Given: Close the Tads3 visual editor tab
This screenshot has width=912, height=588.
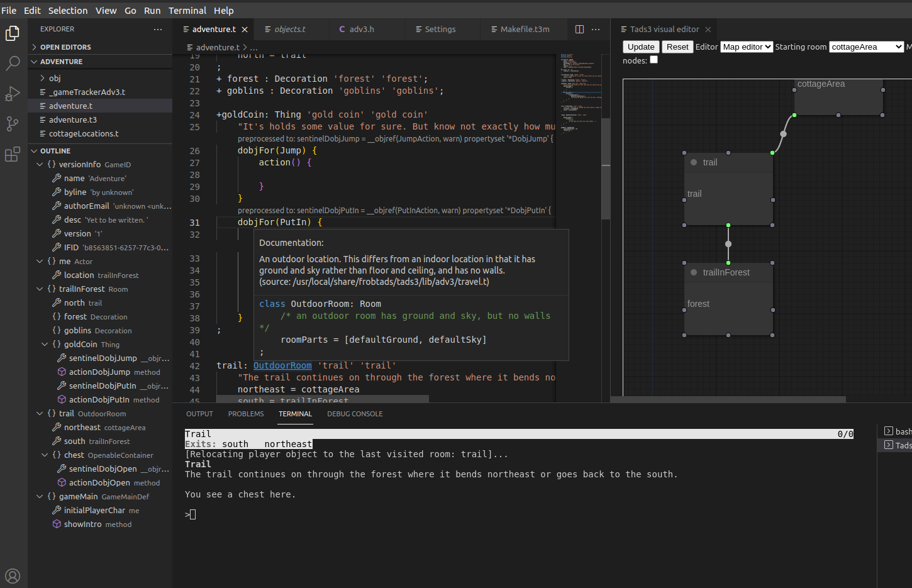Looking at the screenshot, I should coord(708,30).
